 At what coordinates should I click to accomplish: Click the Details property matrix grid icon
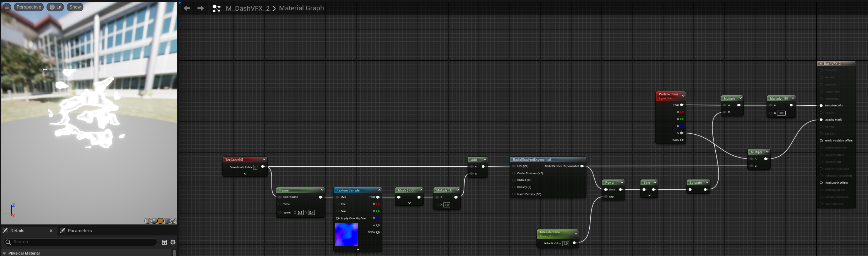pyautogui.click(x=164, y=242)
